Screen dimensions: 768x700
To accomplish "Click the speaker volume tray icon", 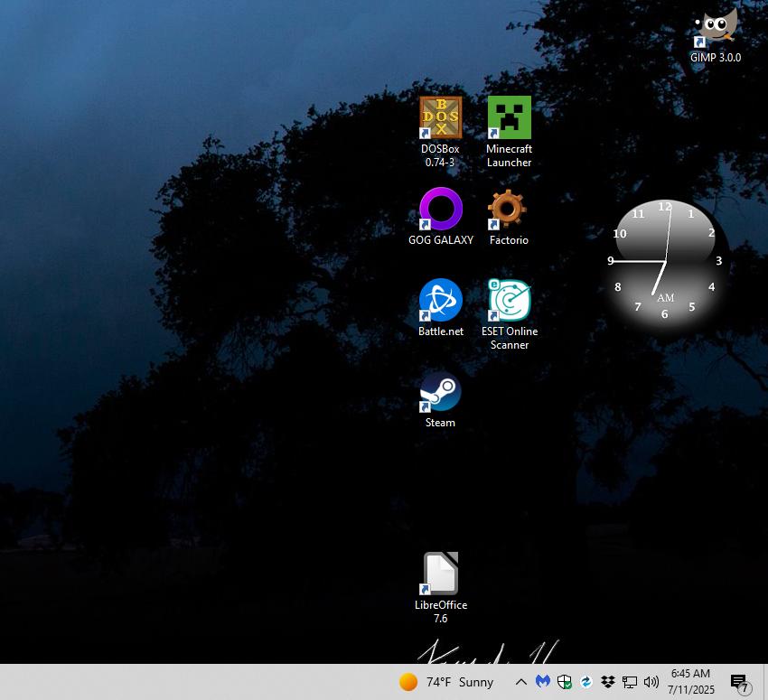I will click(651, 682).
